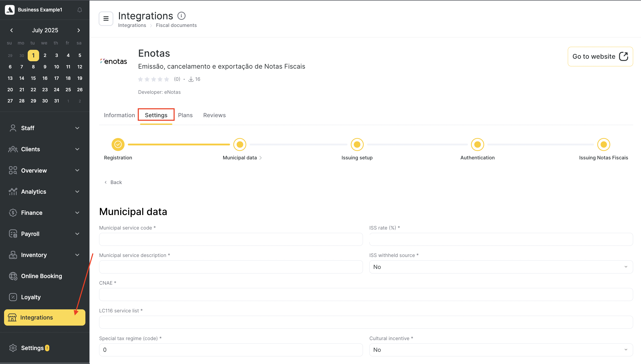Click the Clients group icon
Image resolution: width=641 pixels, height=364 pixels.
point(13,149)
